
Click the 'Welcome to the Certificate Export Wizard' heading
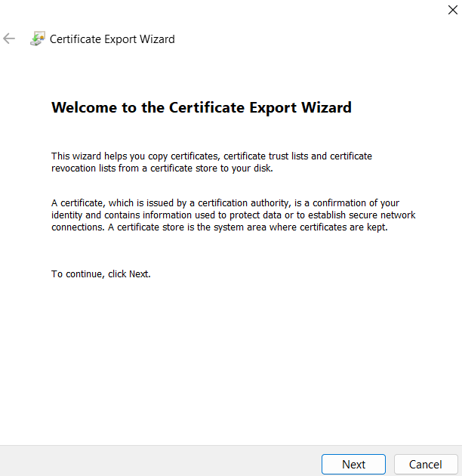pos(202,107)
